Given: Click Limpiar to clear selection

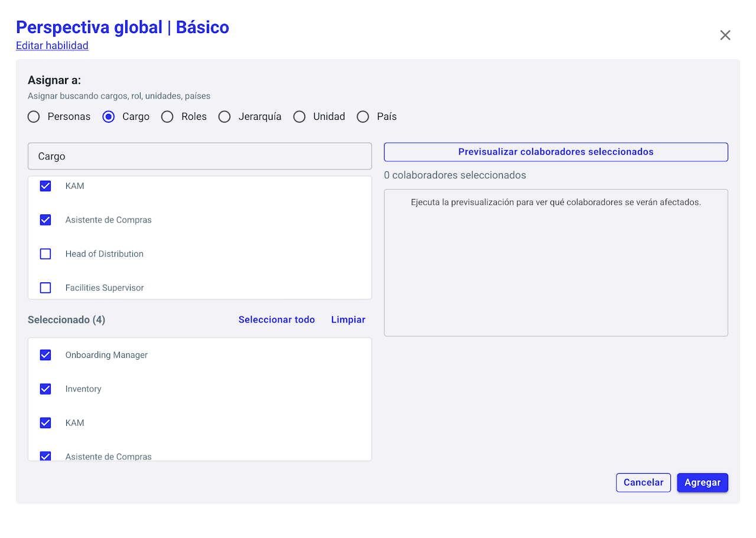Looking at the screenshot, I should 348,319.
